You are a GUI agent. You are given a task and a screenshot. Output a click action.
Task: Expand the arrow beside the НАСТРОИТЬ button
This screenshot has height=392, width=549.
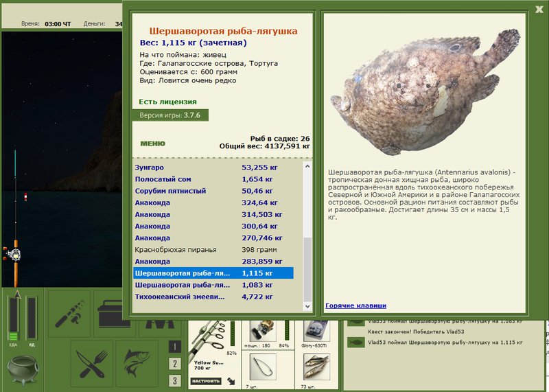click(x=231, y=381)
